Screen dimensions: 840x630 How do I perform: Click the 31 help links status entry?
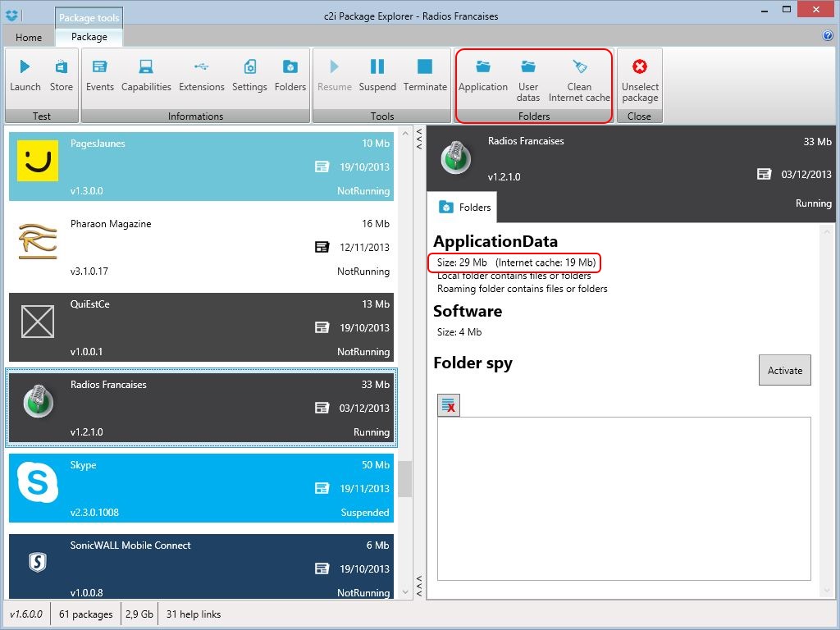[x=194, y=614]
